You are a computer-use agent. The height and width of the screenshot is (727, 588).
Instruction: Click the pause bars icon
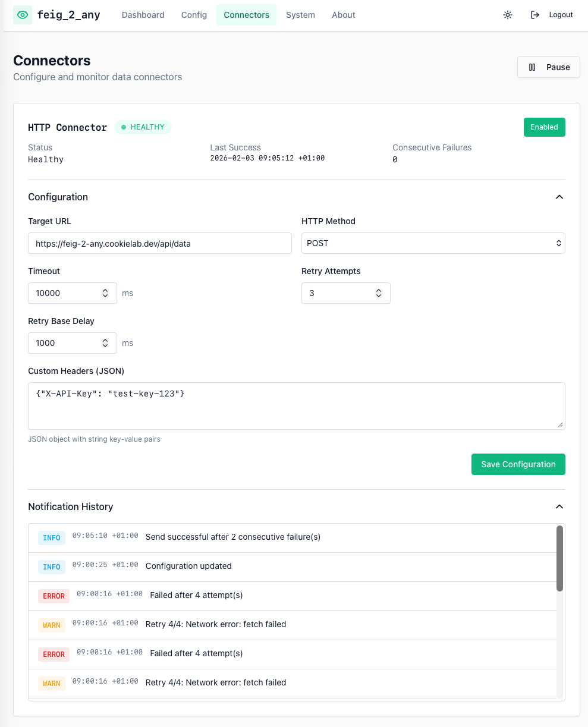pyautogui.click(x=532, y=67)
